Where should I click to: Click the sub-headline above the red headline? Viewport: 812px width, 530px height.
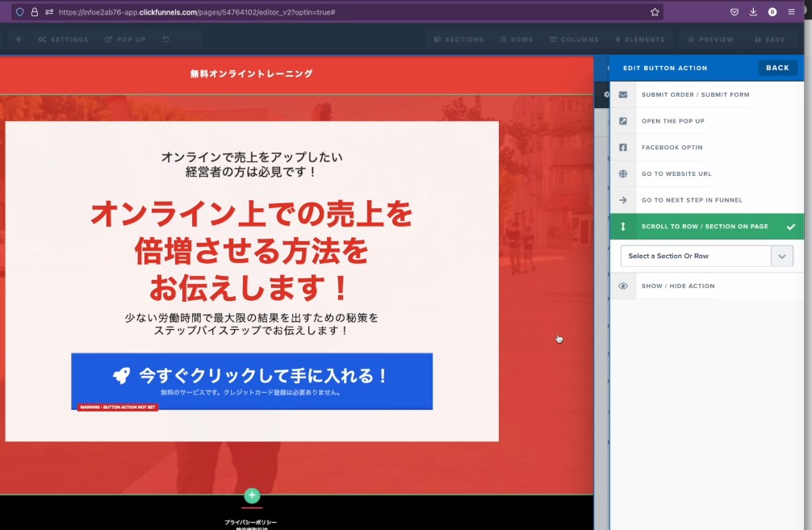point(252,165)
